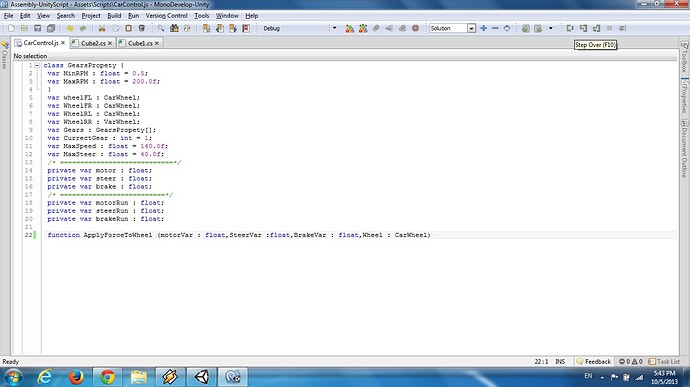Click the New File toolbar icon
690x387 pixels.
(11, 28)
